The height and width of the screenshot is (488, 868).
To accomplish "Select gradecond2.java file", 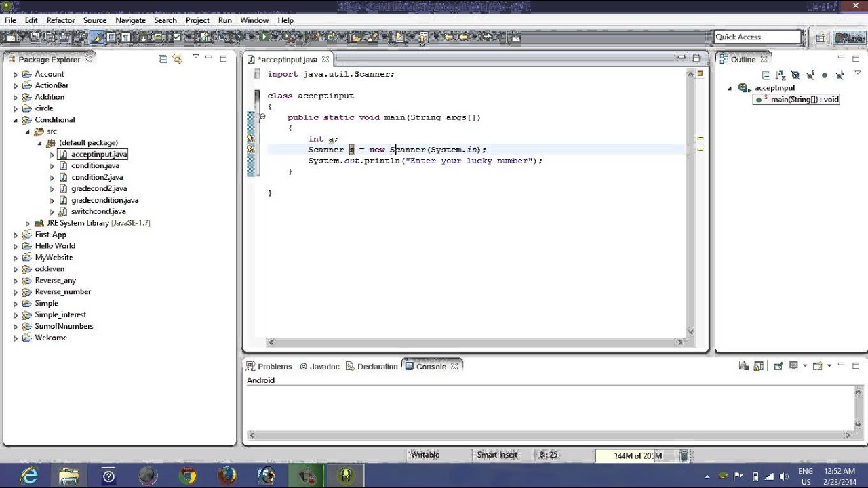I will point(99,188).
